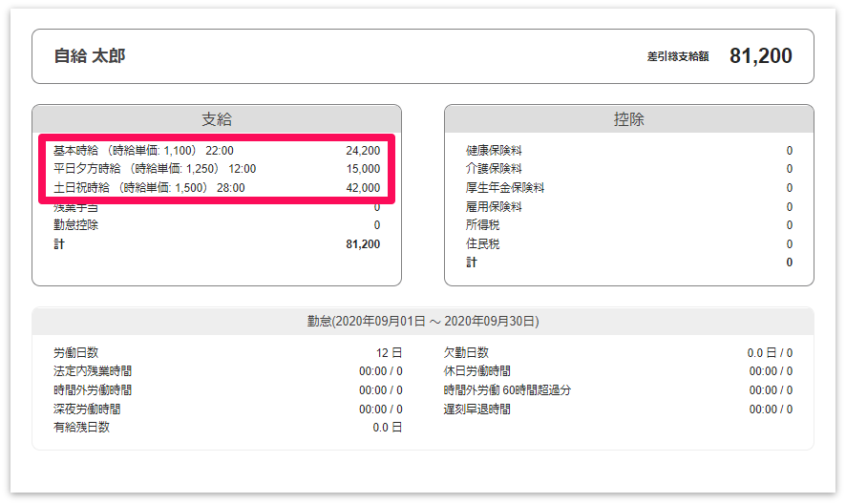Click the 42,000 amount value
Image resolution: width=846 pixels, height=504 pixels.
click(x=363, y=188)
